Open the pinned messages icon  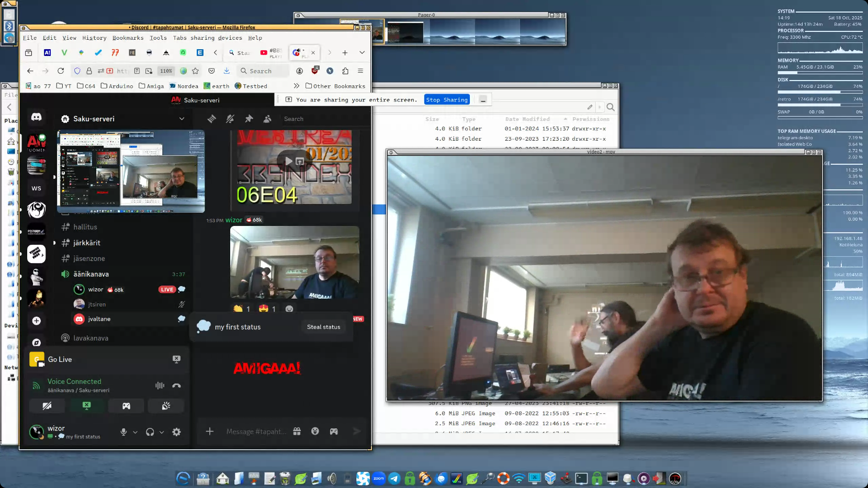coord(249,119)
